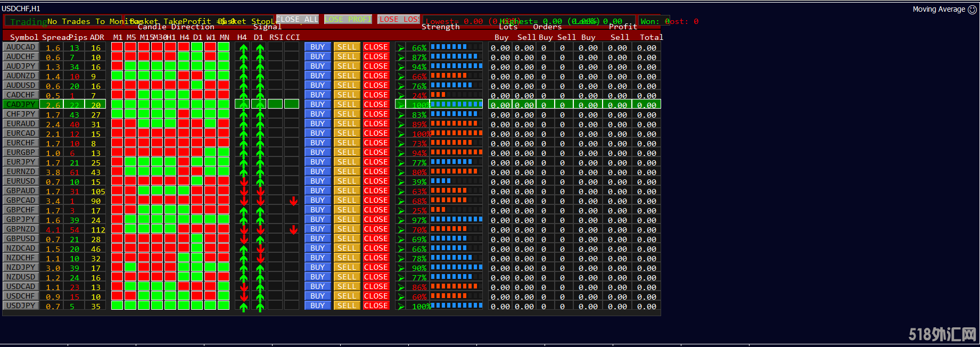The width and height of the screenshot is (980, 347).
Task: Click the M1 candle direction square for AUDNZD
Action: click(x=117, y=76)
